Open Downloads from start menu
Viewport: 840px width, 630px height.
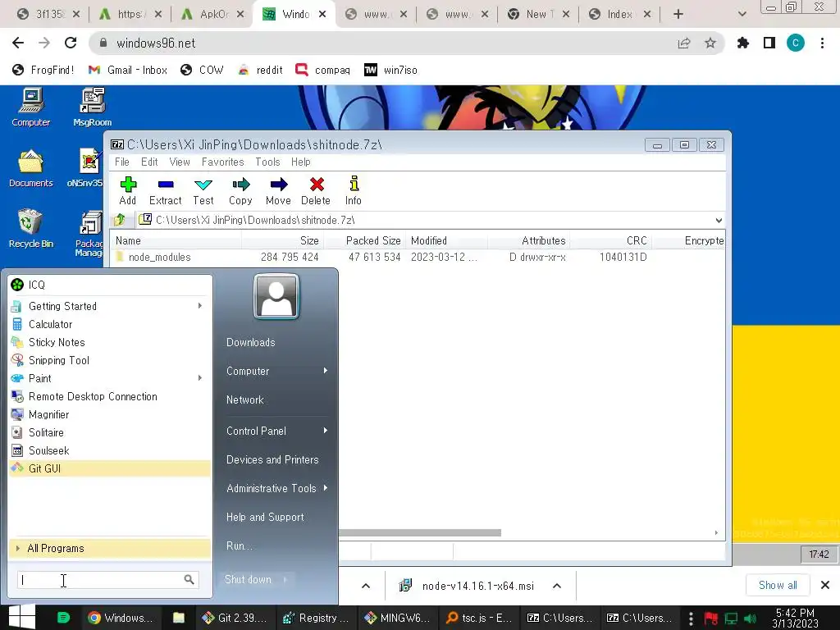pos(251,342)
